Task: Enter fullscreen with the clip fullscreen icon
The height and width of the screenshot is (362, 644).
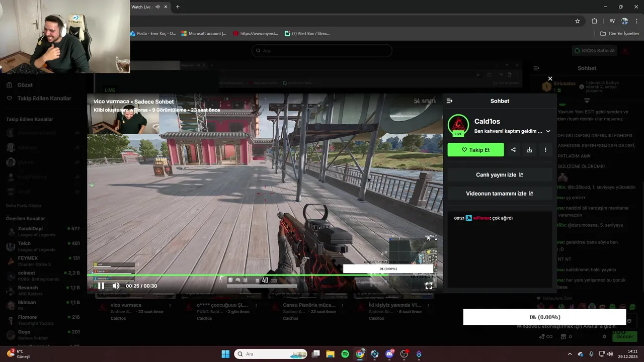Action: point(429,286)
